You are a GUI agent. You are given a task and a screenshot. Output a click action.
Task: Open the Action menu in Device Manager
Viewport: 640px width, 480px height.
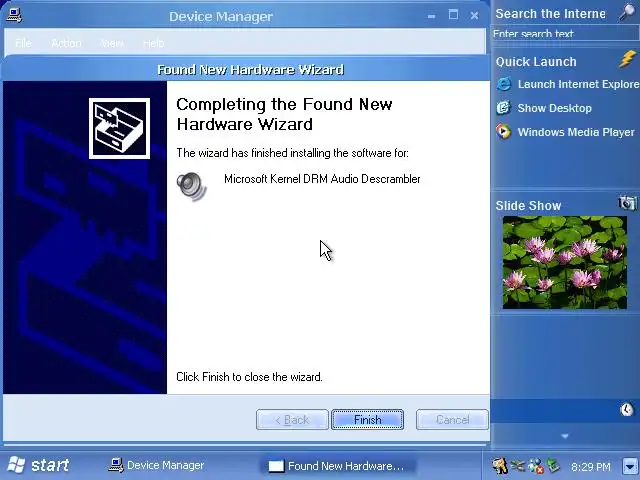pyautogui.click(x=67, y=43)
